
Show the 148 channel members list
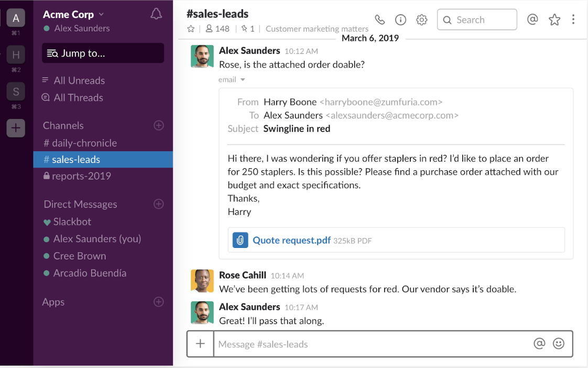217,29
